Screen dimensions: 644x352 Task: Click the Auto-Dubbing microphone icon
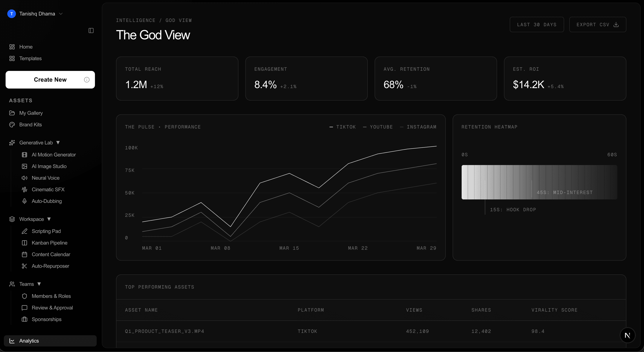pyautogui.click(x=24, y=201)
